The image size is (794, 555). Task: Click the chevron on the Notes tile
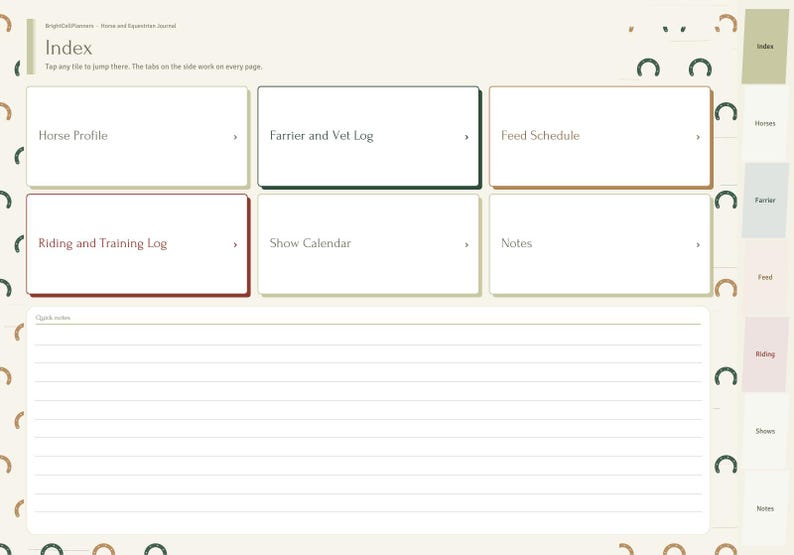[x=698, y=245]
